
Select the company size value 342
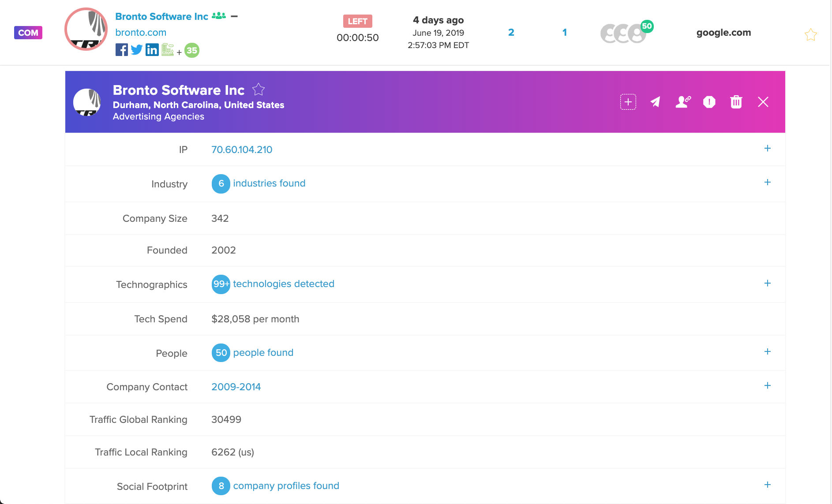tap(220, 219)
